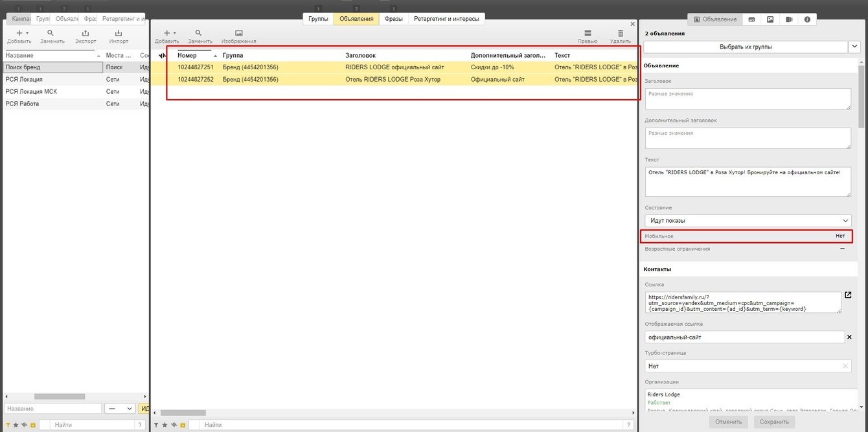
Task: Select campaign Поиск бренд
Action: click(53, 67)
